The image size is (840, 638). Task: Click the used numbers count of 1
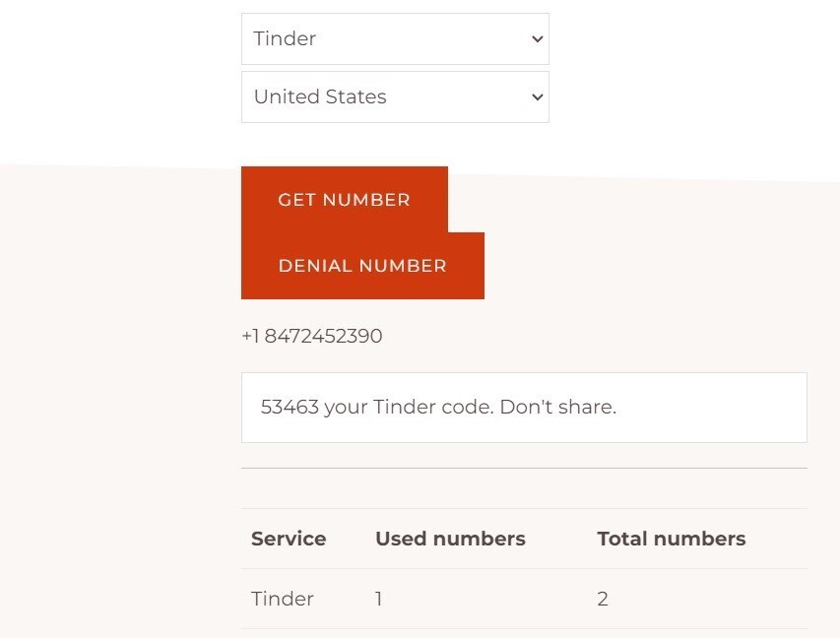[378, 599]
